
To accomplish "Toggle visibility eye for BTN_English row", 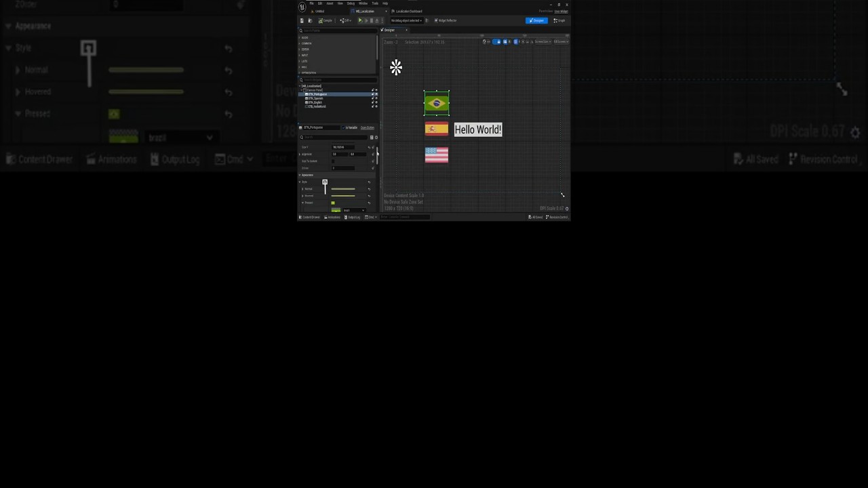I will (x=376, y=102).
